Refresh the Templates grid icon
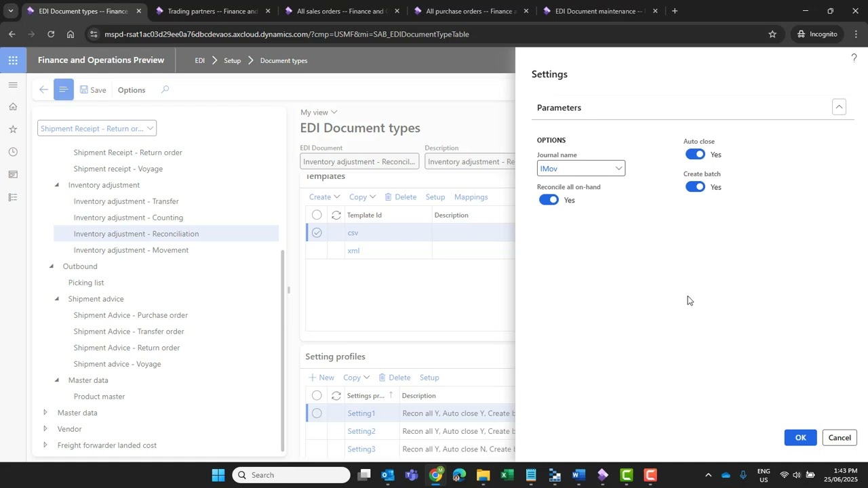This screenshot has width=868, height=488. click(x=336, y=215)
